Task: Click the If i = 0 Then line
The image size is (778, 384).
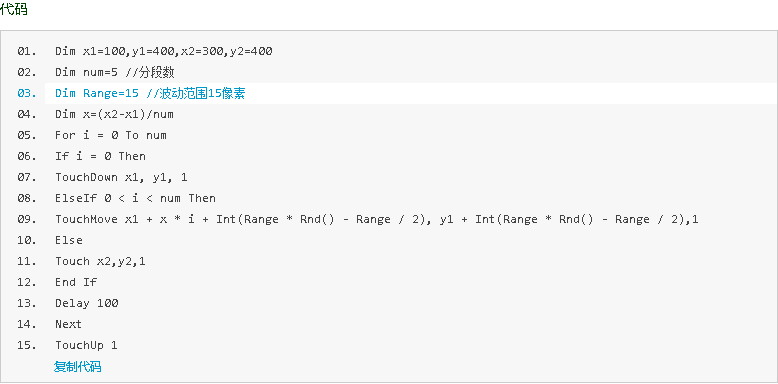Action: coord(100,156)
